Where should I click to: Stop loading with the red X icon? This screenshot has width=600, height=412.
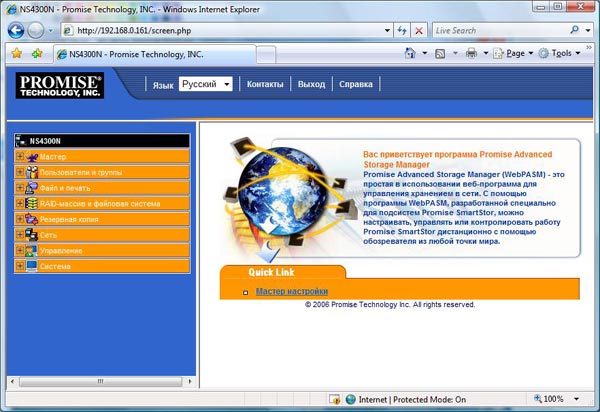pos(419,31)
